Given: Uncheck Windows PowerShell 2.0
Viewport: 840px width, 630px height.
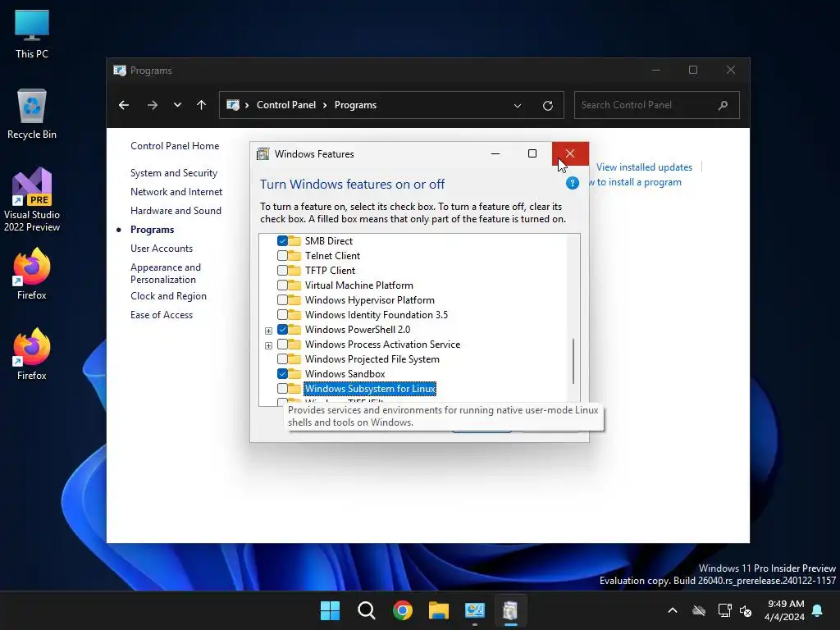Looking at the screenshot, I should coord(282,330).
